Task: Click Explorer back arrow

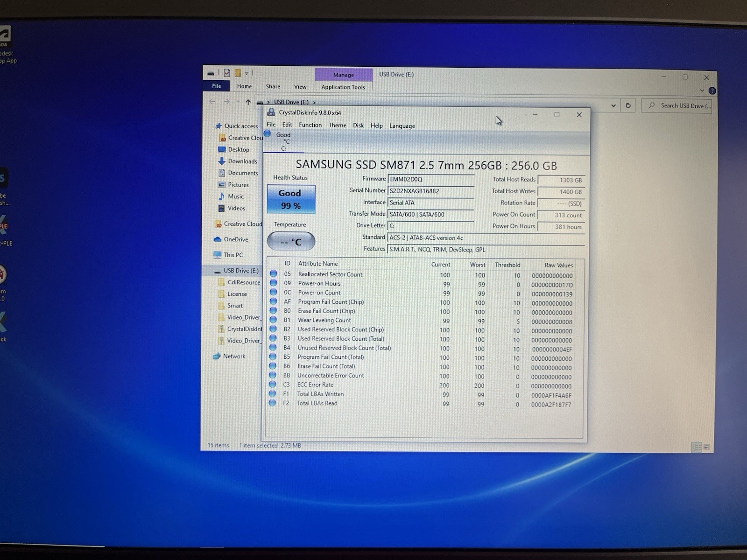Action: click(x=212, y=102)
